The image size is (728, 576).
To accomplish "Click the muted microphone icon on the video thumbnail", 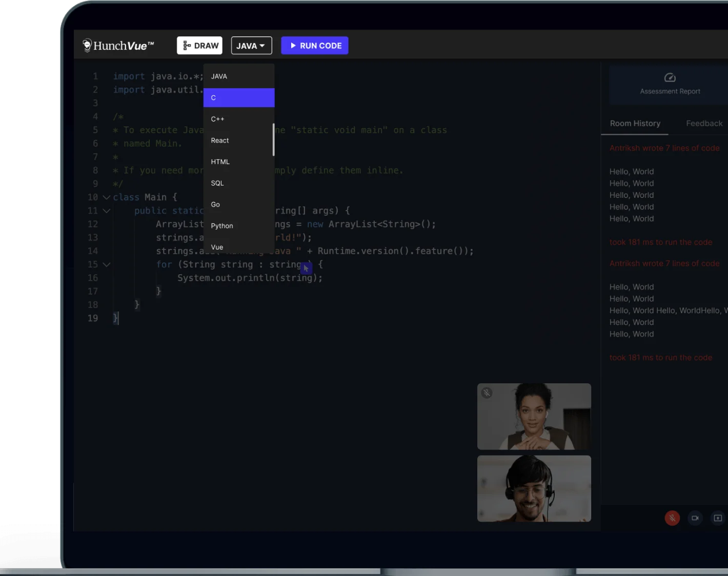I will (x=486, y=393).
